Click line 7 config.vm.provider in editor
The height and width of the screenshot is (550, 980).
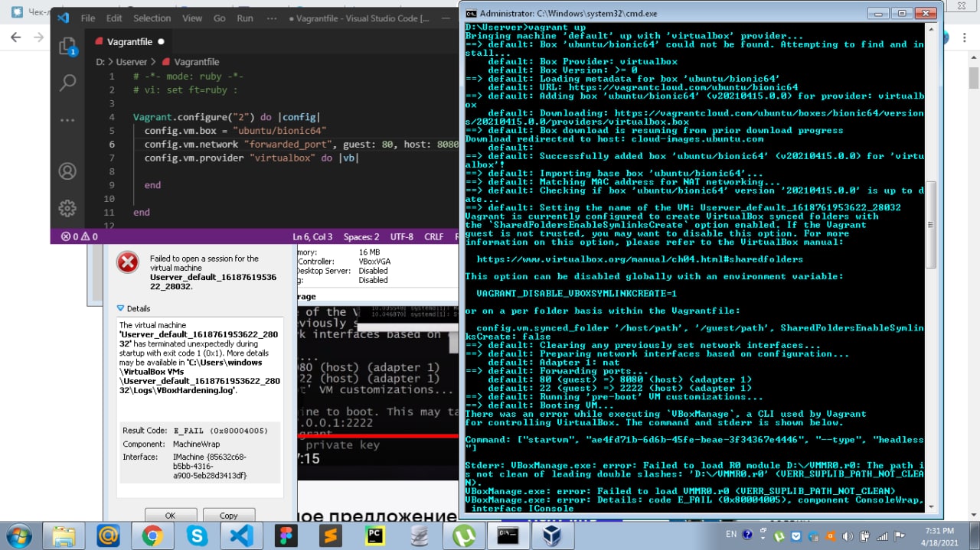252,158
